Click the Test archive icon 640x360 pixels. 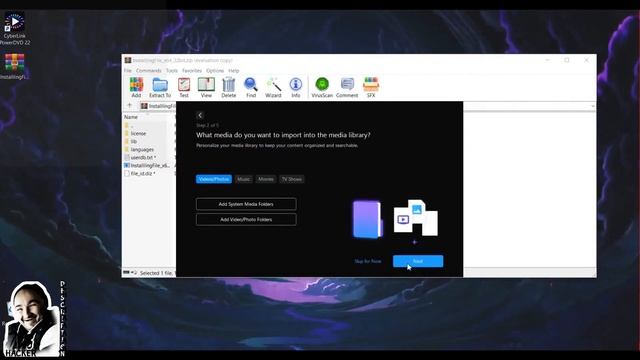tap(184, 87)
